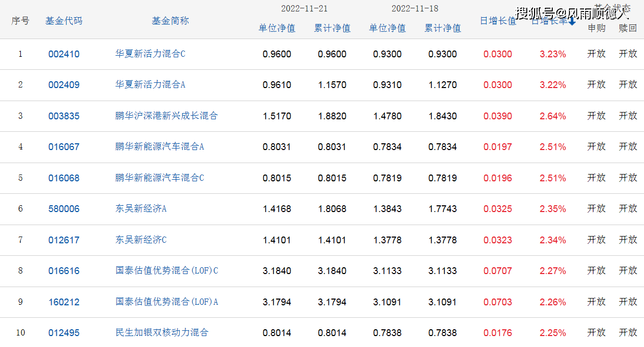The image size is (644, 347).
Task: Select unit net value 1.5170
Action: (x=277, y=116)
